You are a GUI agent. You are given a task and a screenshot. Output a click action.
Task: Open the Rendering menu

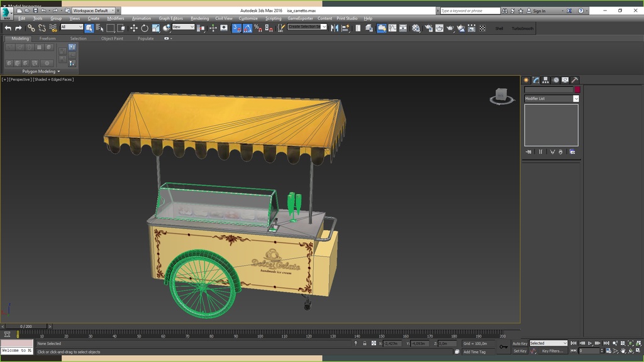click(199, 18)
